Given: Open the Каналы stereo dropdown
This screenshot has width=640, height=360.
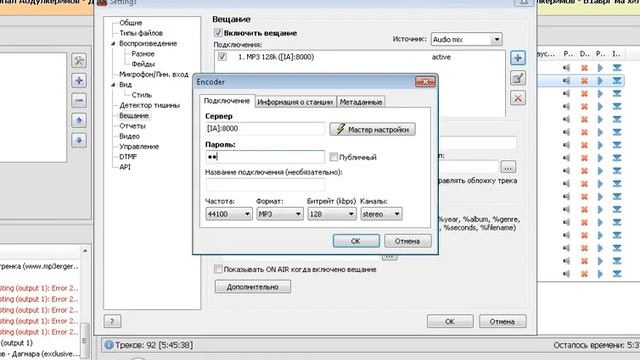Looking at the screenshot, I should 381,214.
